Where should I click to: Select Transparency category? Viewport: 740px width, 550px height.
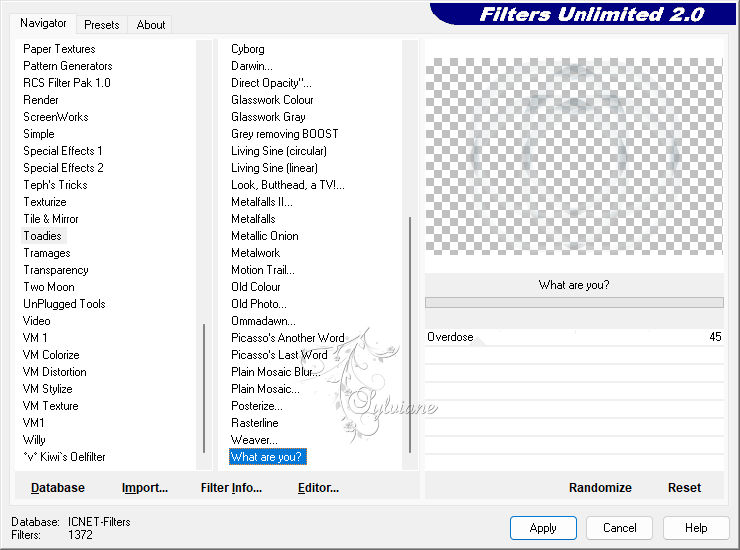(x=56, y=270)
